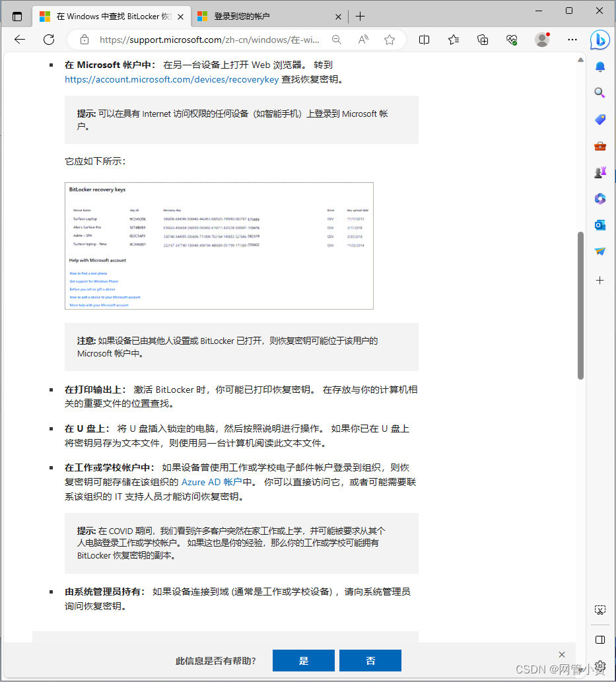Screen dimensions: 616x682
Task: Toggle split screen view
Action: (423, 40)
